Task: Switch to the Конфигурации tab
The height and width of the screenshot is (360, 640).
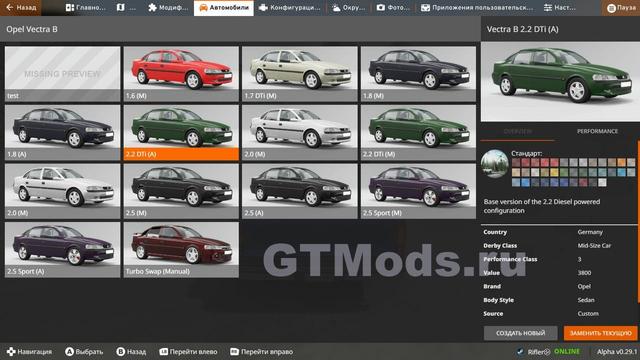Action: (x=290, y=7)
